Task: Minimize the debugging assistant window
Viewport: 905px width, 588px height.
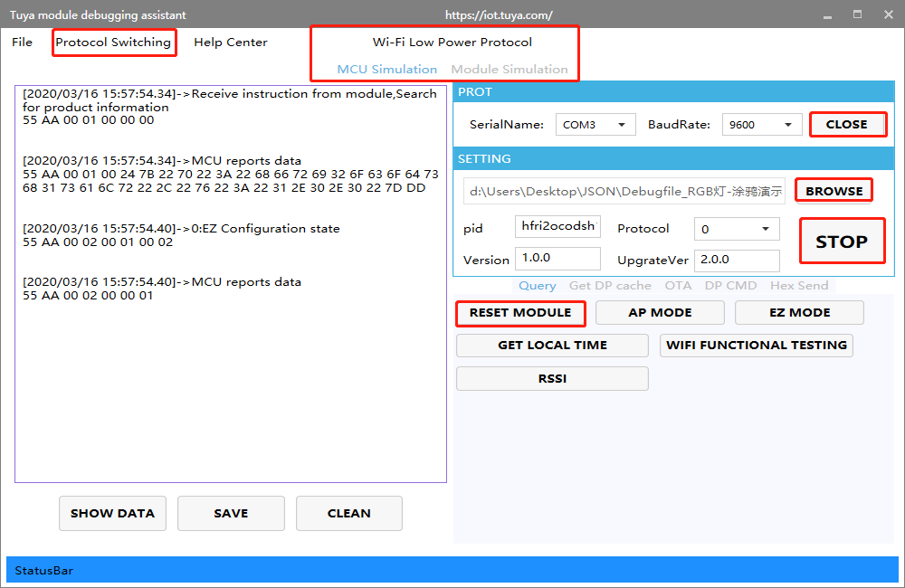Action: tap(828, 15)
